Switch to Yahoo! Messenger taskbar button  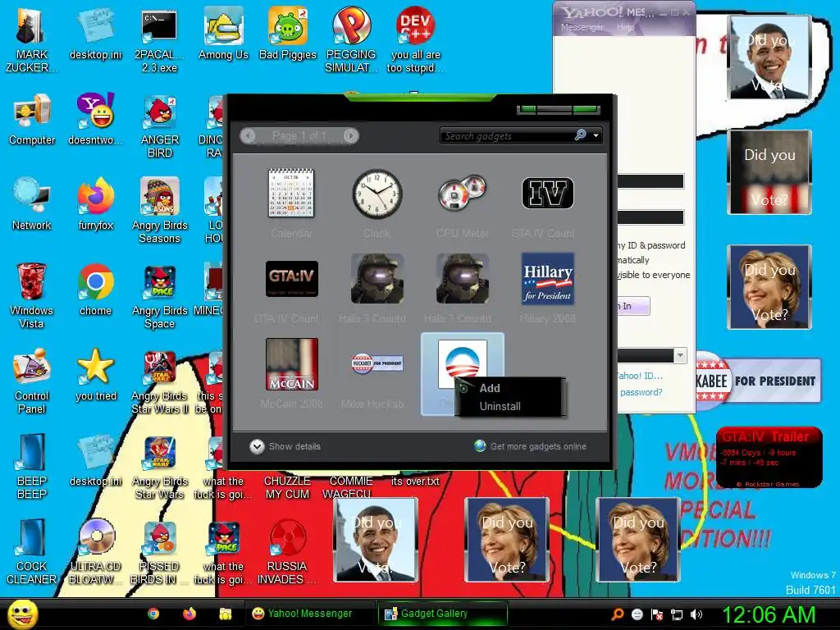pos(309,614)
